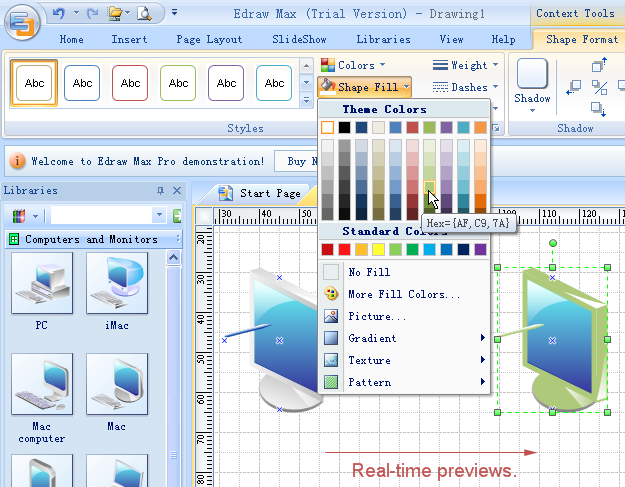
Task: Open the Gradient submenu
Action: pos(405,338)
